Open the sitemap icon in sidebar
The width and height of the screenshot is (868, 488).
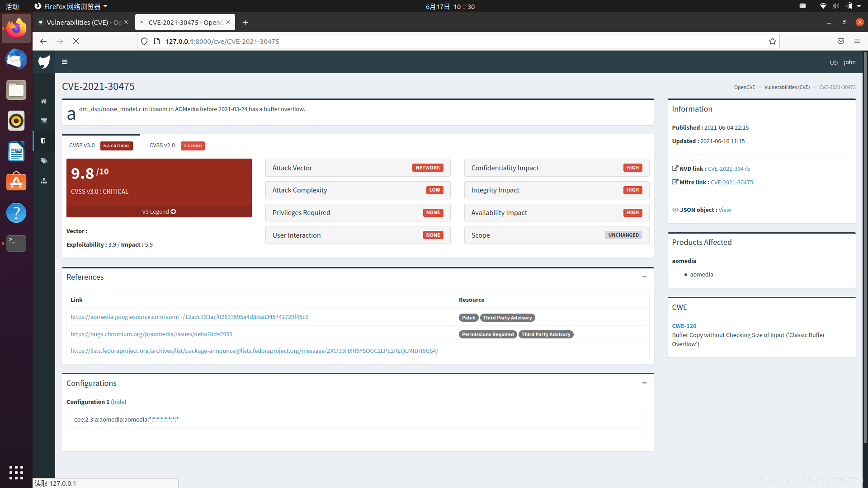click(44, 181)
